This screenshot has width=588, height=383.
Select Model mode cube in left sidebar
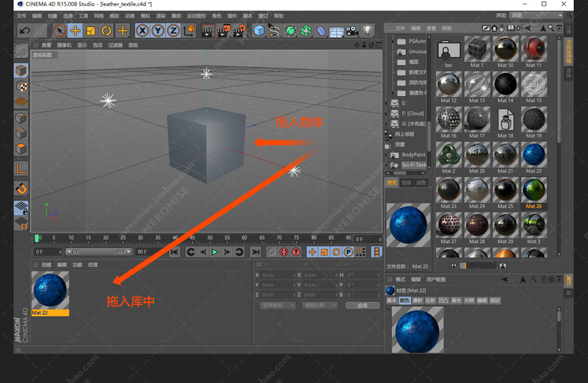point(21,71)
